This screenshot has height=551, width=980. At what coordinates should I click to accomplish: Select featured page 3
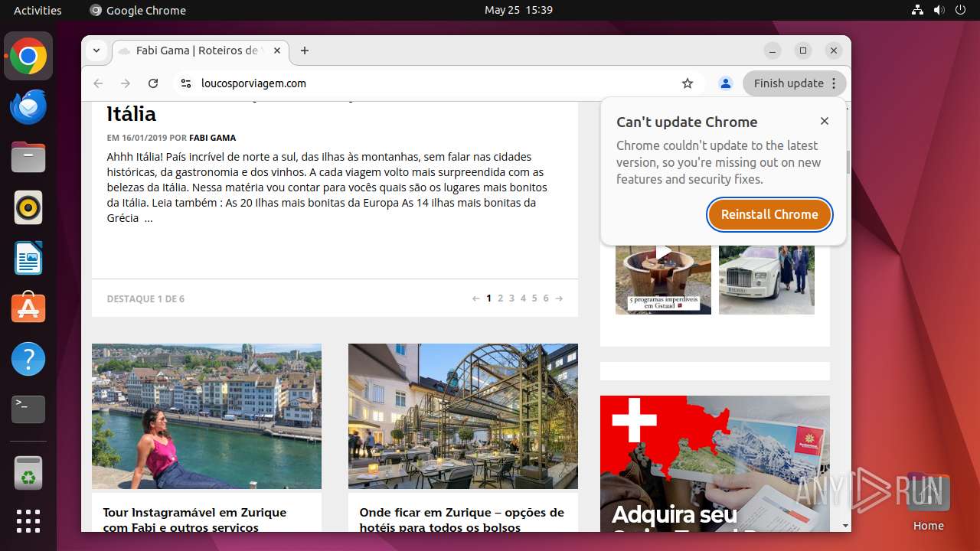click(x=511, y=298)
